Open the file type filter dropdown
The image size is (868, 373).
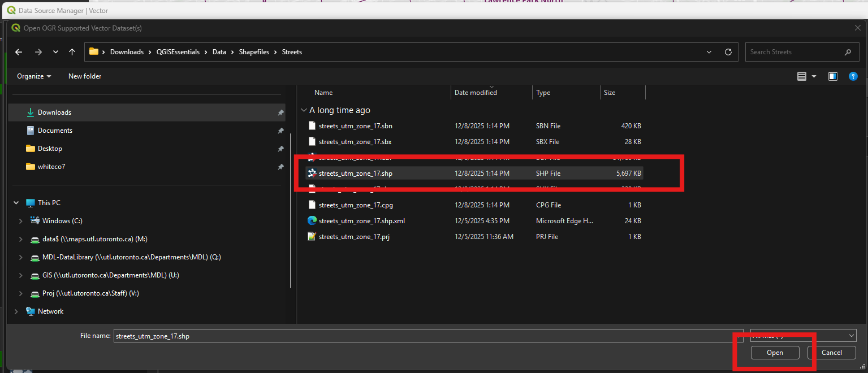tap(803, 336)
